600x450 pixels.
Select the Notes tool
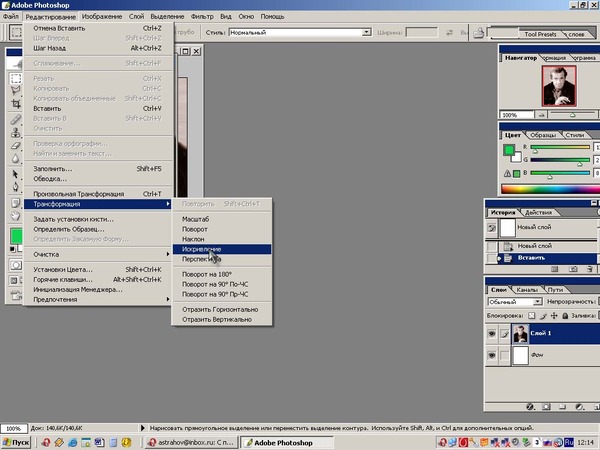pyautogui.click(x=16, y=203)
